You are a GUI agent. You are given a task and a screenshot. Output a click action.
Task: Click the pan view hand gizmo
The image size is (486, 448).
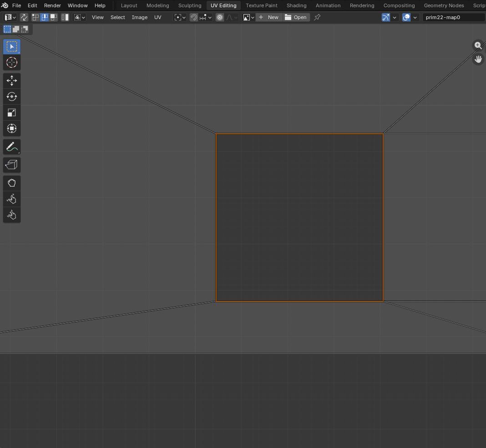tap(478, 59)
